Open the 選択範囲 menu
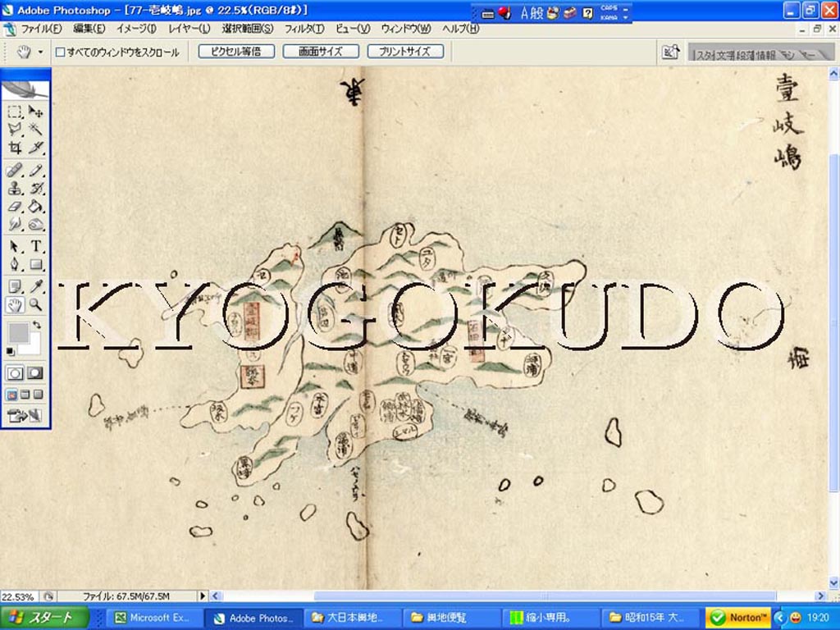The width and height of the screenshot is (840, 630). (x=248, y=29)
